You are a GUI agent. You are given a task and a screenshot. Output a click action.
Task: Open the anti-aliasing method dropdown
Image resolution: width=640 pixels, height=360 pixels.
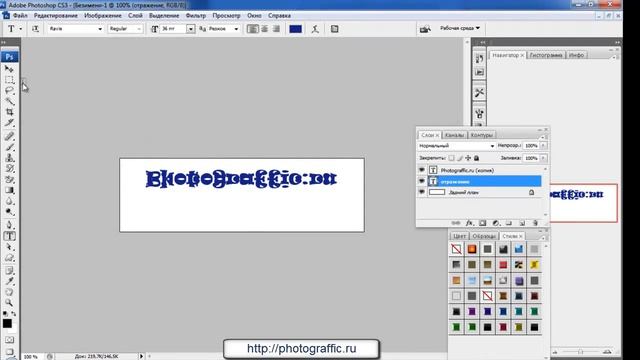(x=236, y=29)
